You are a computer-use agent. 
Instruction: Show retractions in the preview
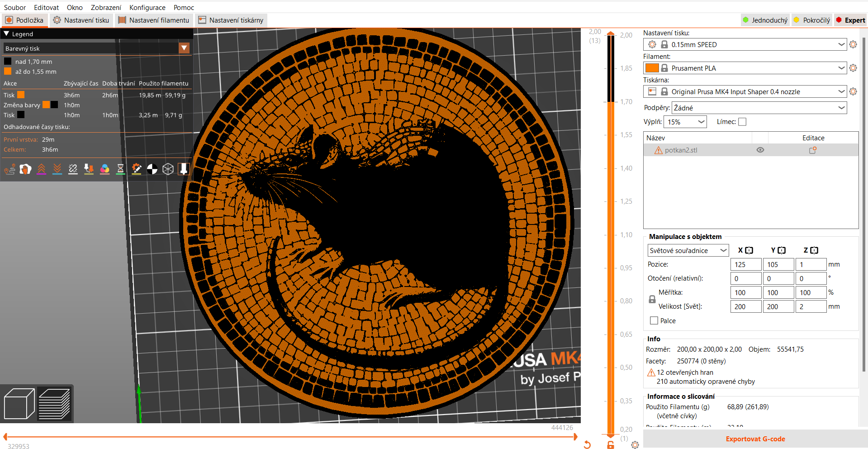tap(41, 169)
